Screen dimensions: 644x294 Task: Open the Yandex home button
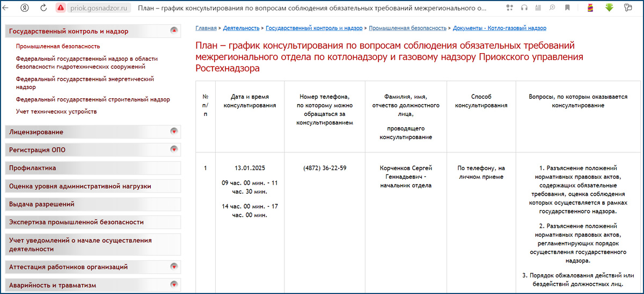pyautogui.click(x=24, y=8)
